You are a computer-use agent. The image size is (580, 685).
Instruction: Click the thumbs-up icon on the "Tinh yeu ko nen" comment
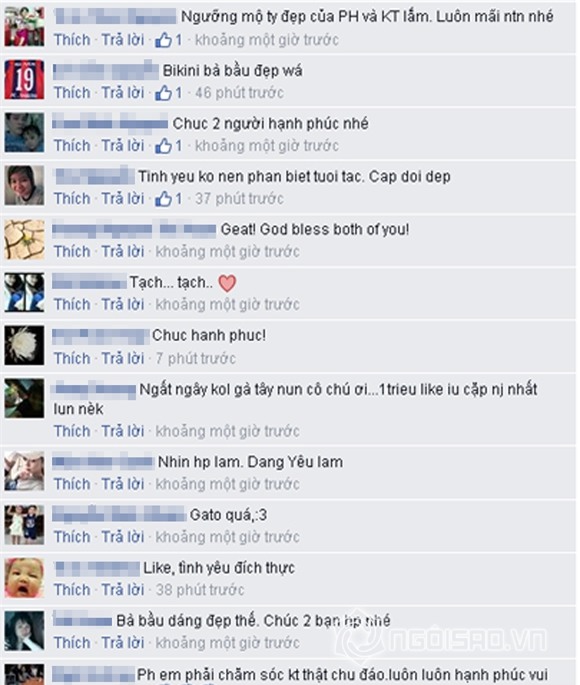tap(163, 199)
